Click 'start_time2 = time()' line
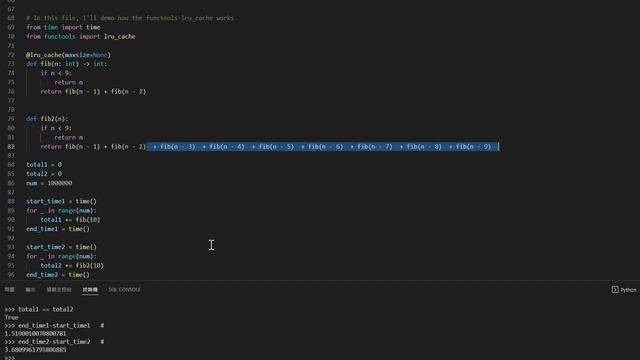 [62, 247]
